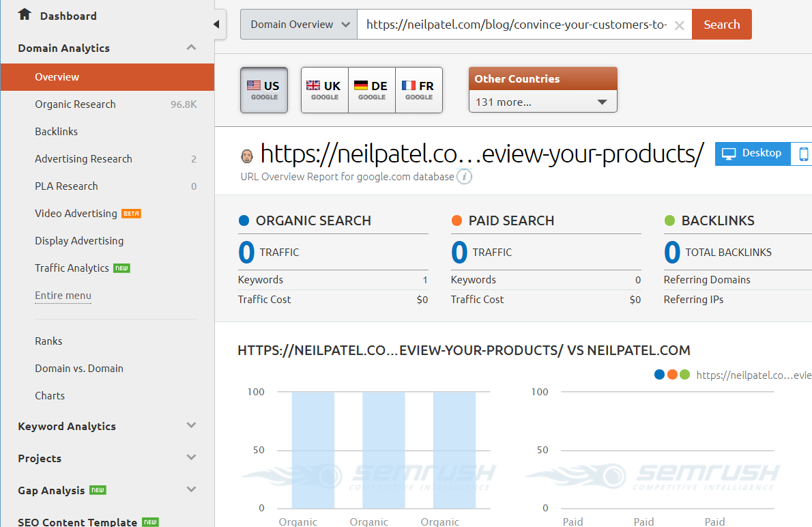Collapse the sidebar with the arrow handle

click(x=216, y=24)
